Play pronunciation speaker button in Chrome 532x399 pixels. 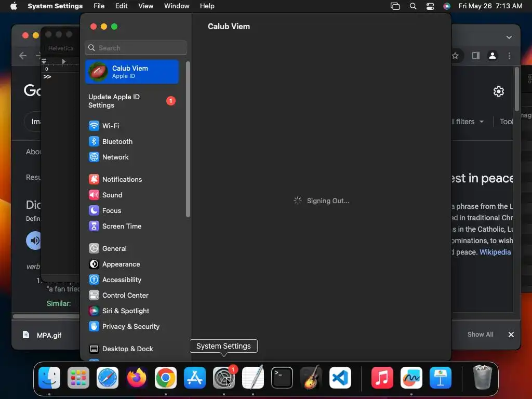pos(34,241)
